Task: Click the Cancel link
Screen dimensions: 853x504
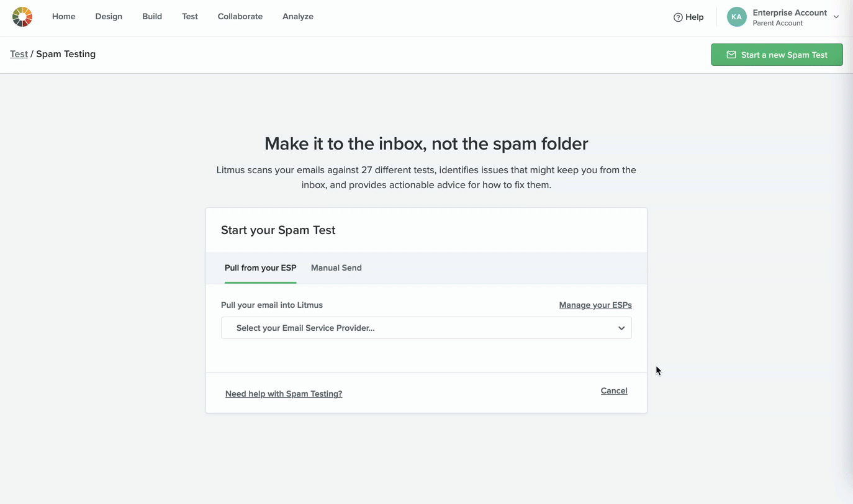Action: pos(614,390)
